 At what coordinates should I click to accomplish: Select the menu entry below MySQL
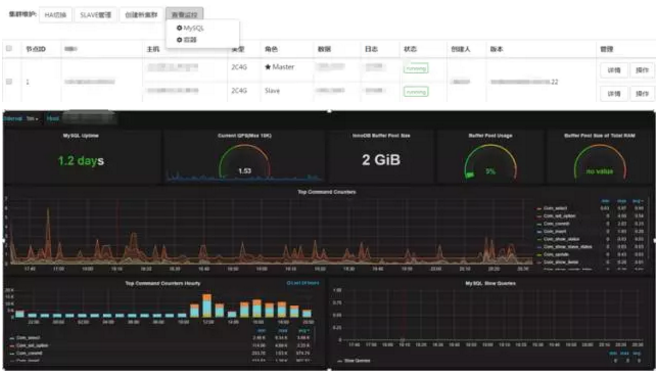[x=186, y=40]
